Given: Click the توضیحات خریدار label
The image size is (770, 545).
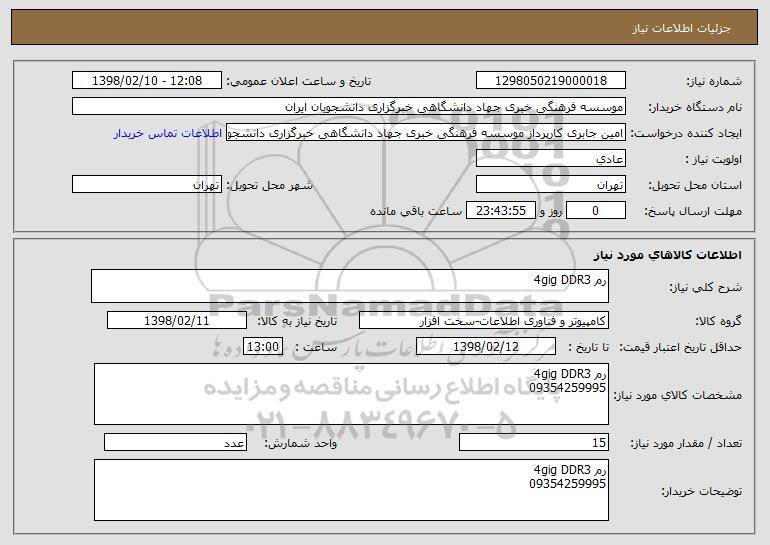Looking at the screenshot, I should (x=702, y=491).
